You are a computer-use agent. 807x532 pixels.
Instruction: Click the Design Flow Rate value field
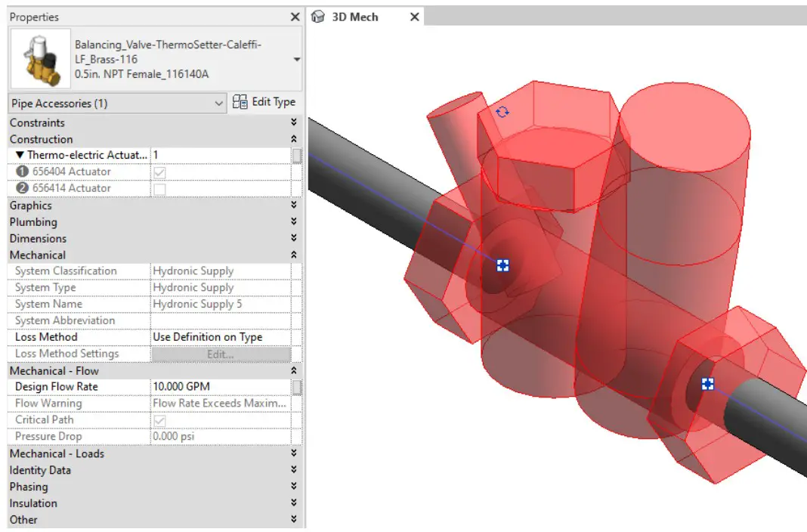coord(219,387)
